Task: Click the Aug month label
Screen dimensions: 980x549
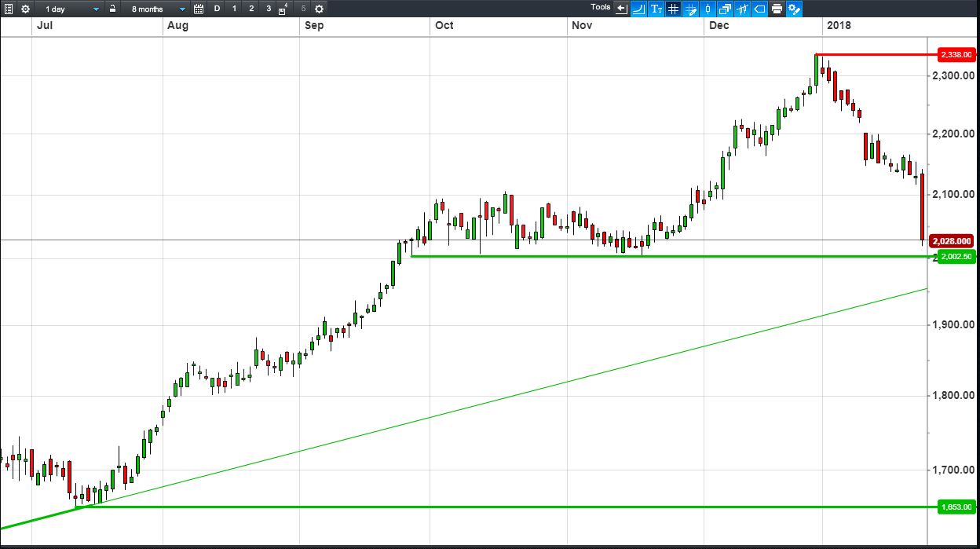Action: point(177,25)
